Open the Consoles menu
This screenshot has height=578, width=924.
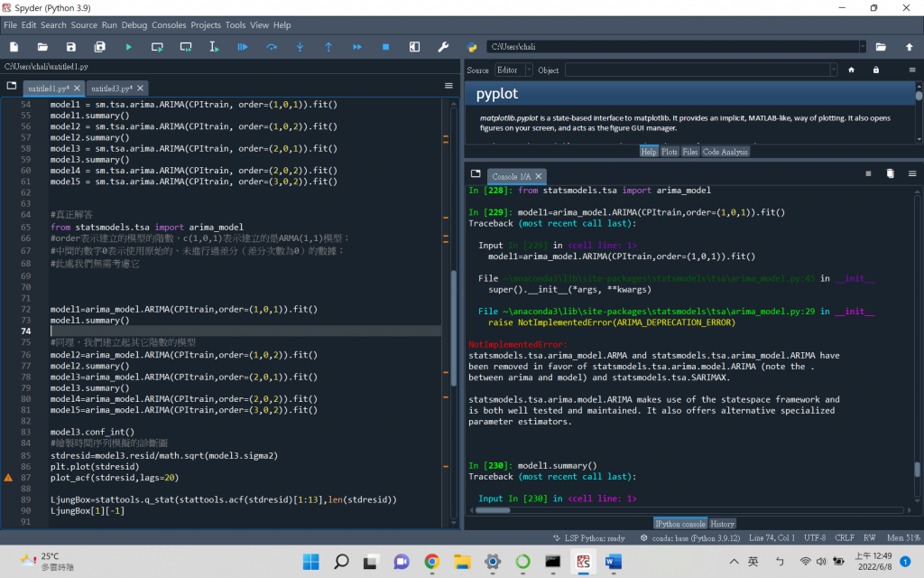point(169,25)
